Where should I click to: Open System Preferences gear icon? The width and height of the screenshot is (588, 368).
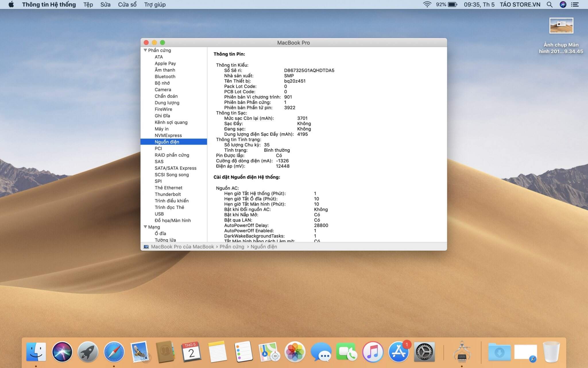point(424,352)
